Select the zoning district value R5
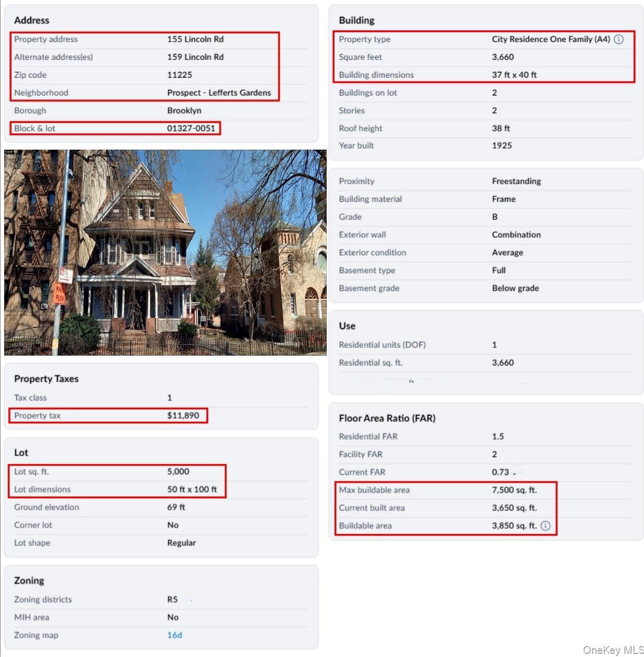Image resolution: width=644 pixels, height=657 pixels. [x=172, y=600]
